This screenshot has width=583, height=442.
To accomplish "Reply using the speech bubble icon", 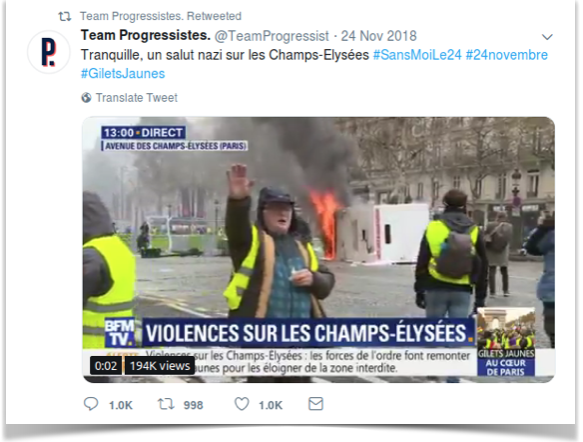I will (x=91, y=404).
